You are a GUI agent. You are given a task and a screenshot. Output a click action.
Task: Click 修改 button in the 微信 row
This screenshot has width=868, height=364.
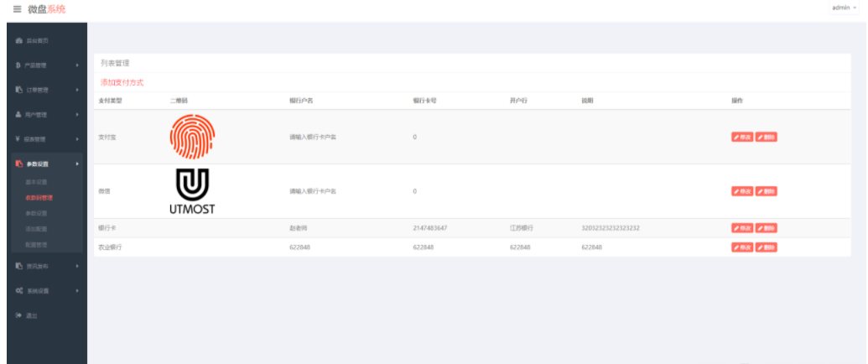pyautogui.click(x=742, y=191)
